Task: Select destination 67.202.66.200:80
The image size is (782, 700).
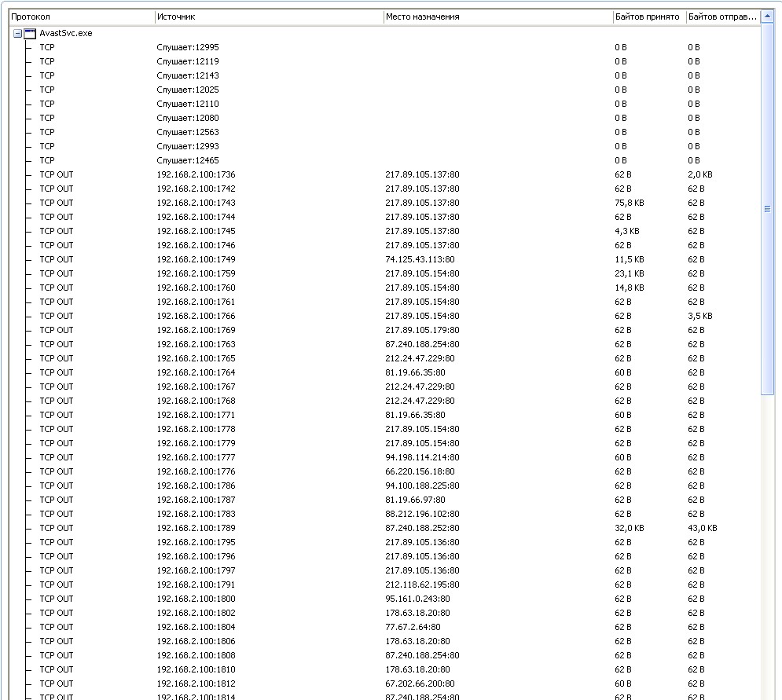Action: tap(420, 684)
